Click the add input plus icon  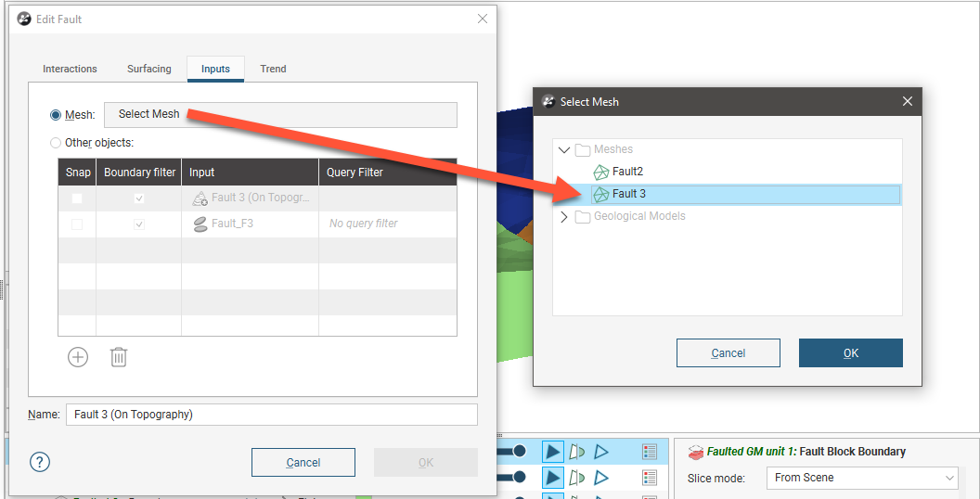coord(78,357)
